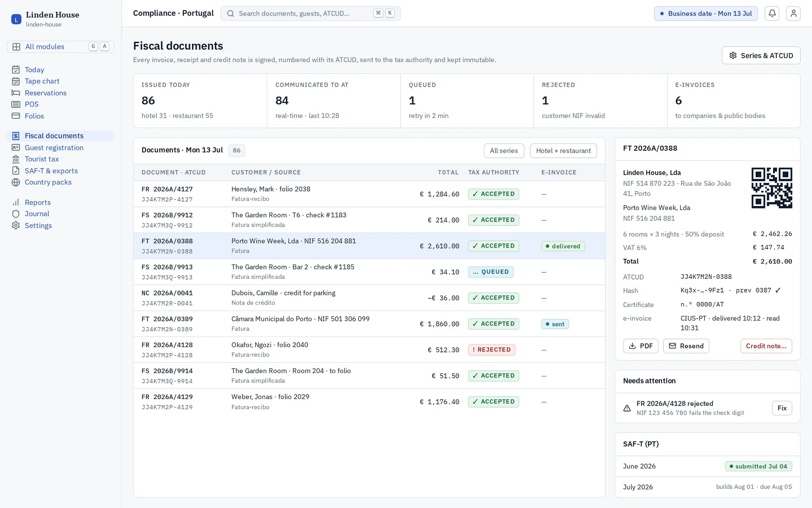Click the Linden House logo badge
The height and width of the screenshot is (508, 812).
coord(16,19)
